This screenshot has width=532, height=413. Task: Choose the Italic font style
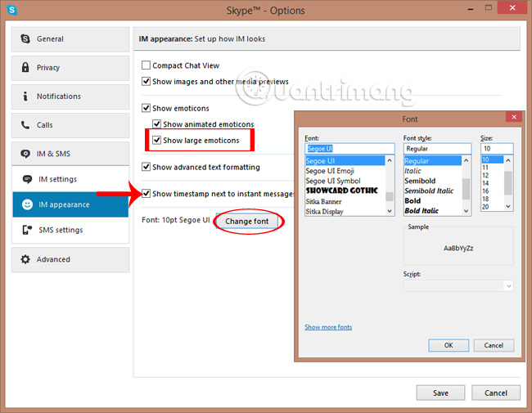coord(433,171)
